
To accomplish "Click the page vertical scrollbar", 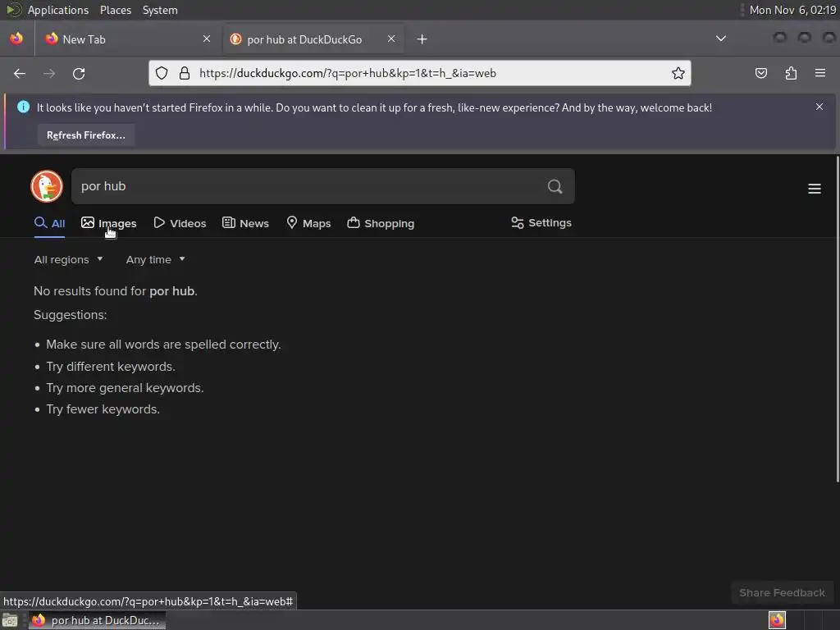I will pyautogui.click(x=838, y=319).
